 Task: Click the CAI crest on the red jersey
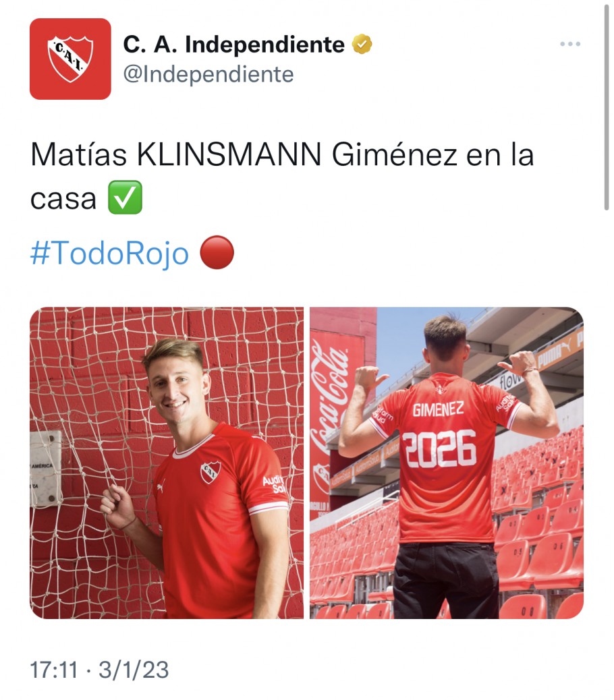point(211,473)
